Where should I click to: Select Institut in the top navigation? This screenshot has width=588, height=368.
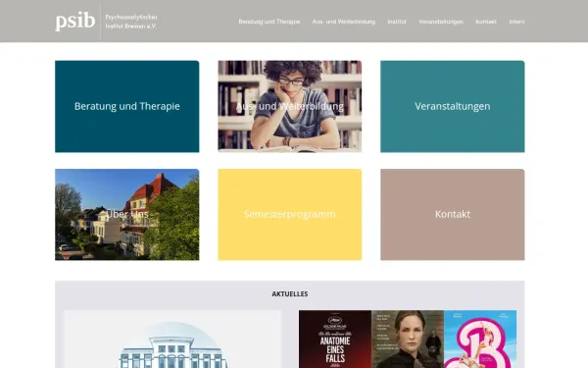pyautogui.click(x=397, y=22)
